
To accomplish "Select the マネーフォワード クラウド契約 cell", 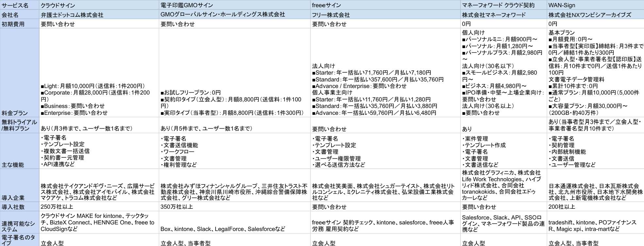I will [504, 5].
